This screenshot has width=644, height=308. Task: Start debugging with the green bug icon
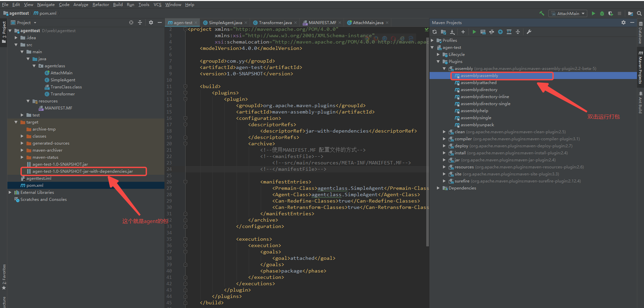(x=602, y=14)
